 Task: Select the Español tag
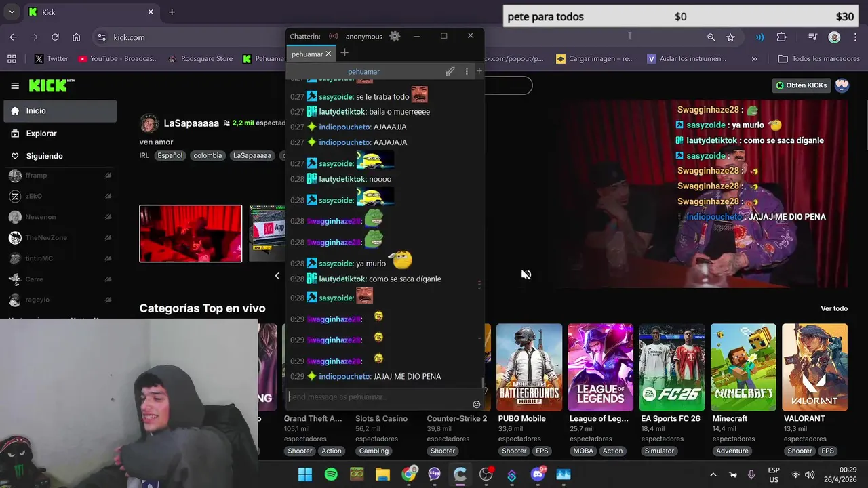coord(170,155)
